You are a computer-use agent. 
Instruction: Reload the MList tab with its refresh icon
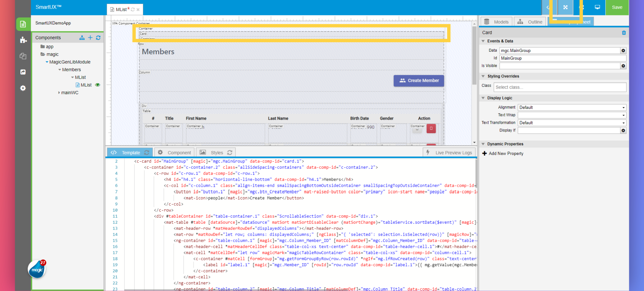click(133, 10)
